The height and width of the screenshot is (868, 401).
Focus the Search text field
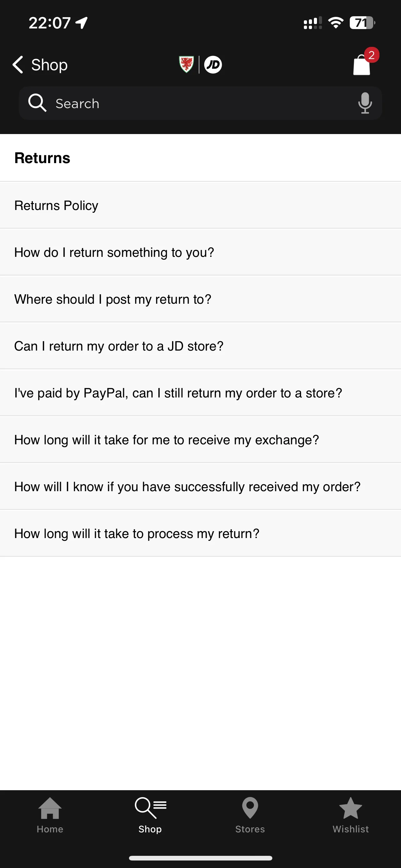pos(200,103)
